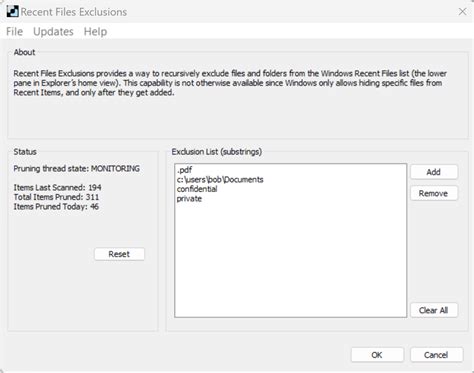Screen dimensions: 474x373
Task: Click Add to create an exclusion
Action: point(434,172)
